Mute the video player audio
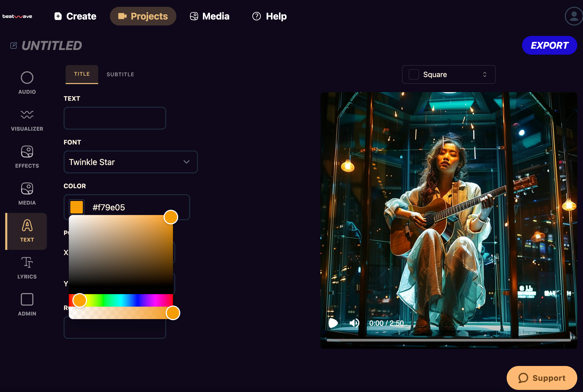The image size is (583, 392). click(x=354, y=323)
